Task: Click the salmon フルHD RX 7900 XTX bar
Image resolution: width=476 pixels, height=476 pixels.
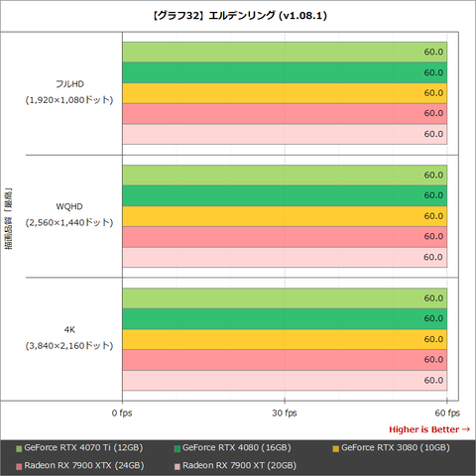Action: pos(285,113)
